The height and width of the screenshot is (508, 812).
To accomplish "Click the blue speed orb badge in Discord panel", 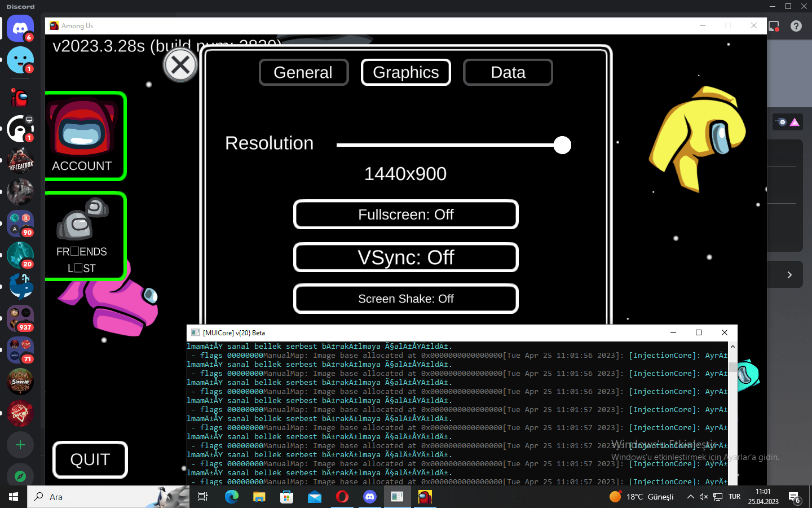I will (782, 122).
